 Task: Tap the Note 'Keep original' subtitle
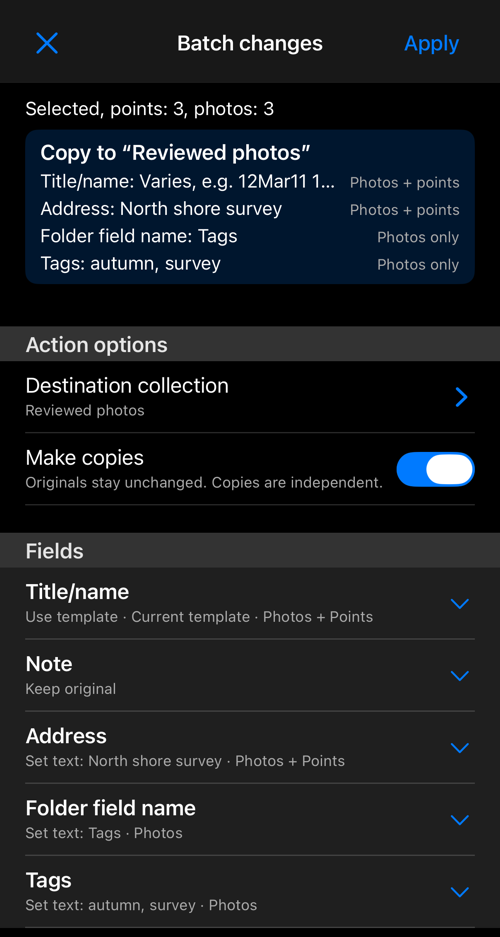click(x=70, y=689)
